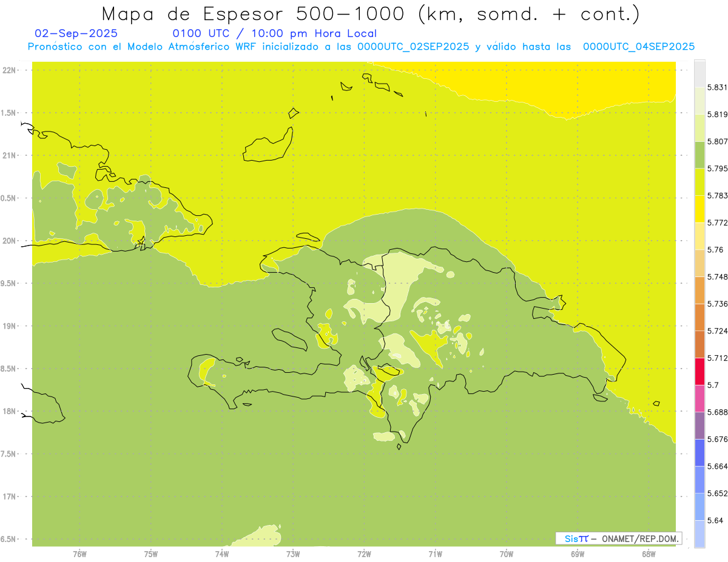Pick the green colorbar band between 5.795 and 5.807
The height and width of the screenshot is (562, 728).
tap(699, 155)
